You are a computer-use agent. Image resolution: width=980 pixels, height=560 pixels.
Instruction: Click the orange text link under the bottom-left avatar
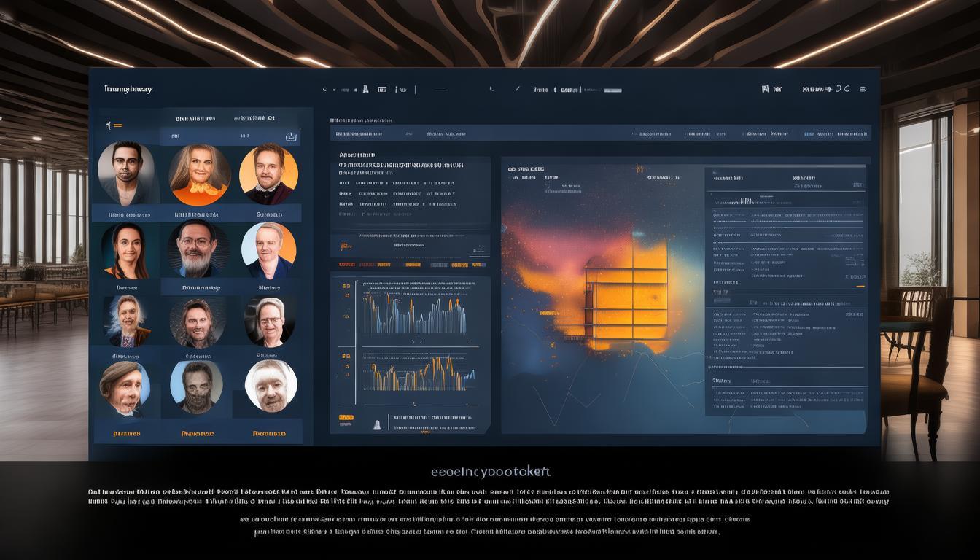[x=127, y=434]
